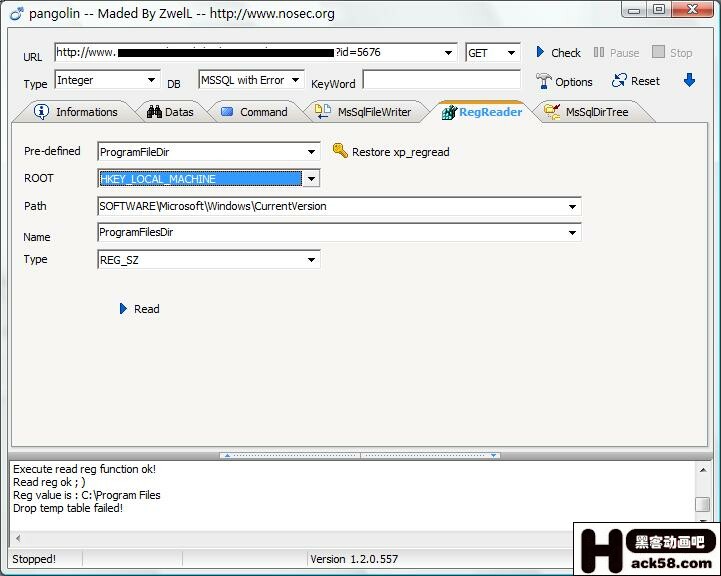Open the MsSqlFileWriter tab

coord(363,112)
